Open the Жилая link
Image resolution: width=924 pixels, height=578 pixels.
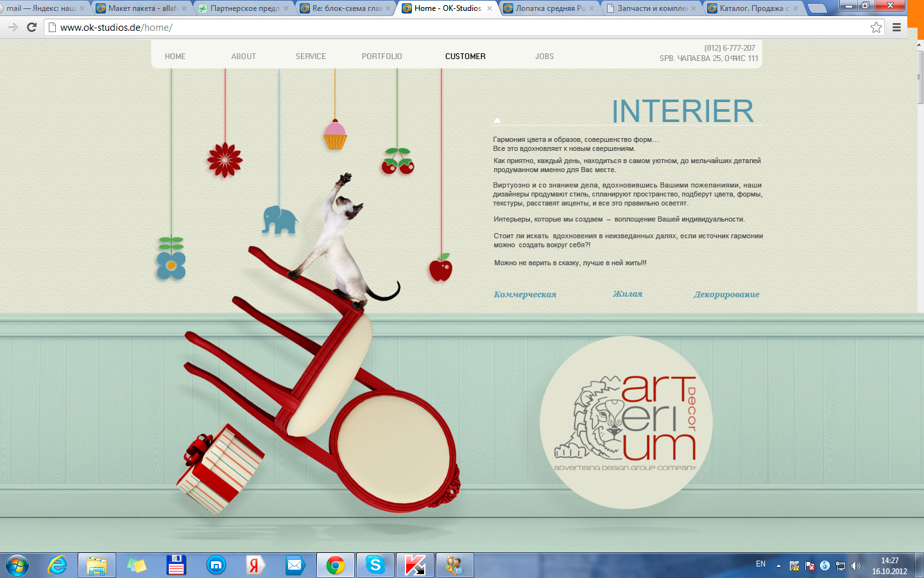[x=628, y=293]
